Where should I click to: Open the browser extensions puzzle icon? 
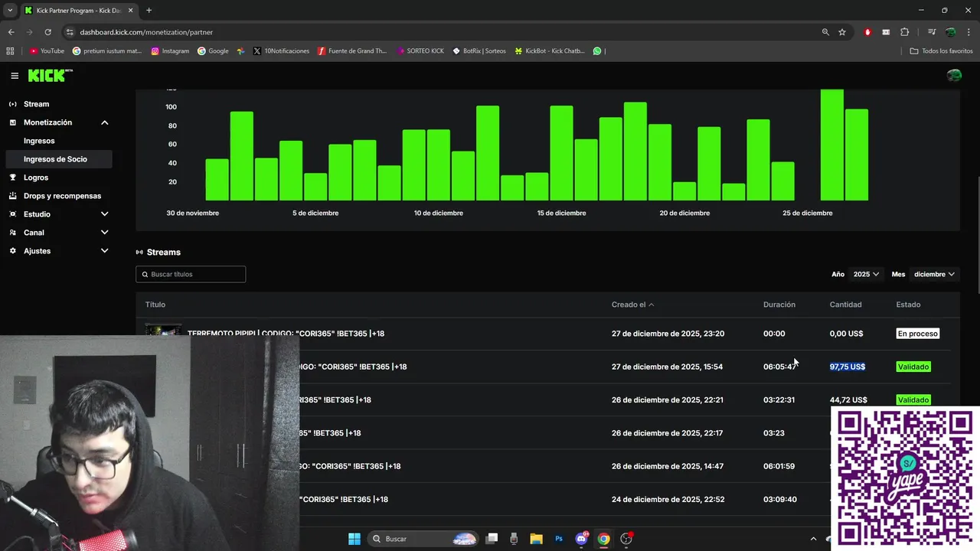tap(905, 32)
